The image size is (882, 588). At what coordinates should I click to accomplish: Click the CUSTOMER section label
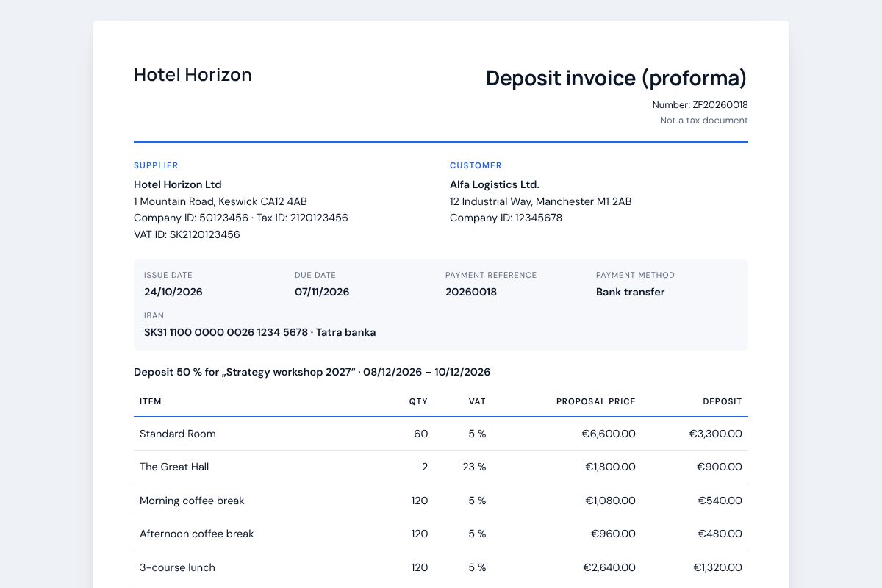(476, 166)
